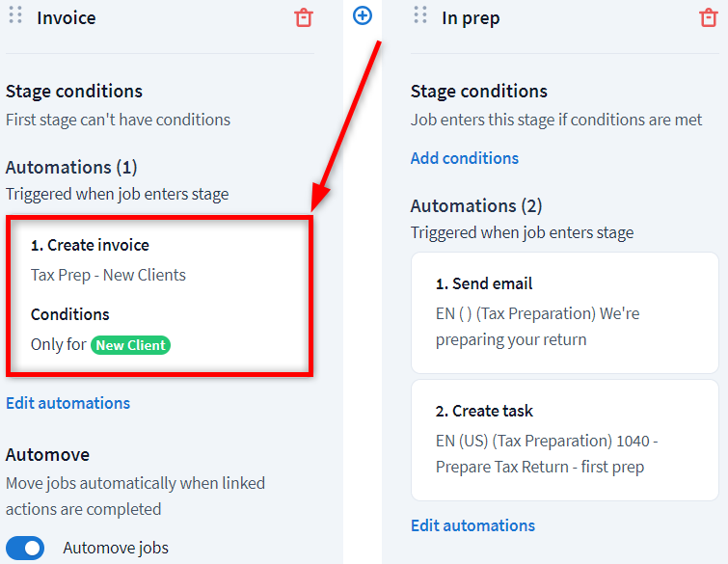Select the Create invoice automation card
Image resolution: width=728 pixels, height=564 pixels.
point(159,294)
